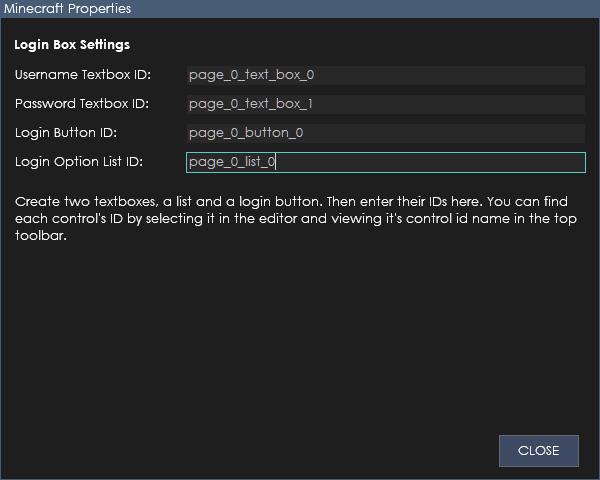This screenshot has width=600, height=480.
Task: Click the "Login Option List ID:" label
Action: 79,162
